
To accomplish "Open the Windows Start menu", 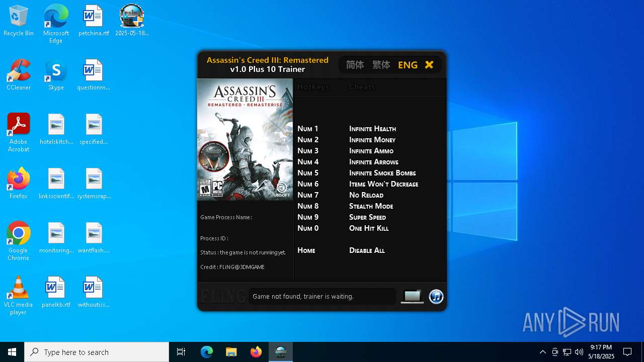I will point(12,352).
